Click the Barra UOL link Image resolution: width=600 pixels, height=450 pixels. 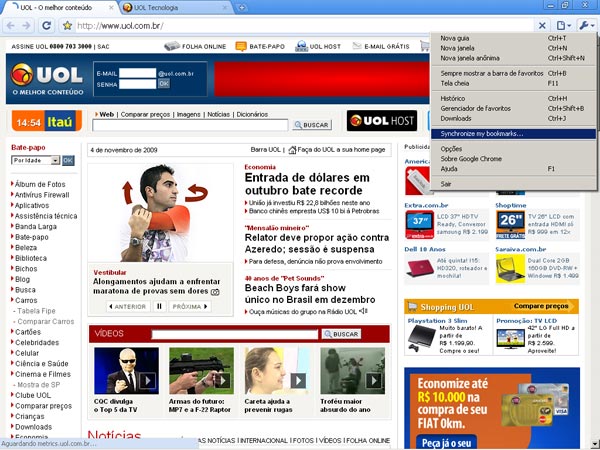pos(265,150)
